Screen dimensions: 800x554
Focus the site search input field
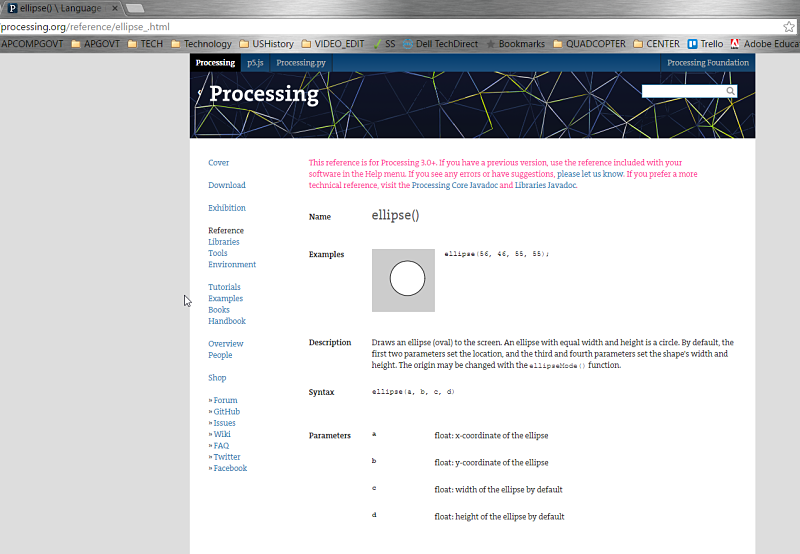[x=684, y=91]
